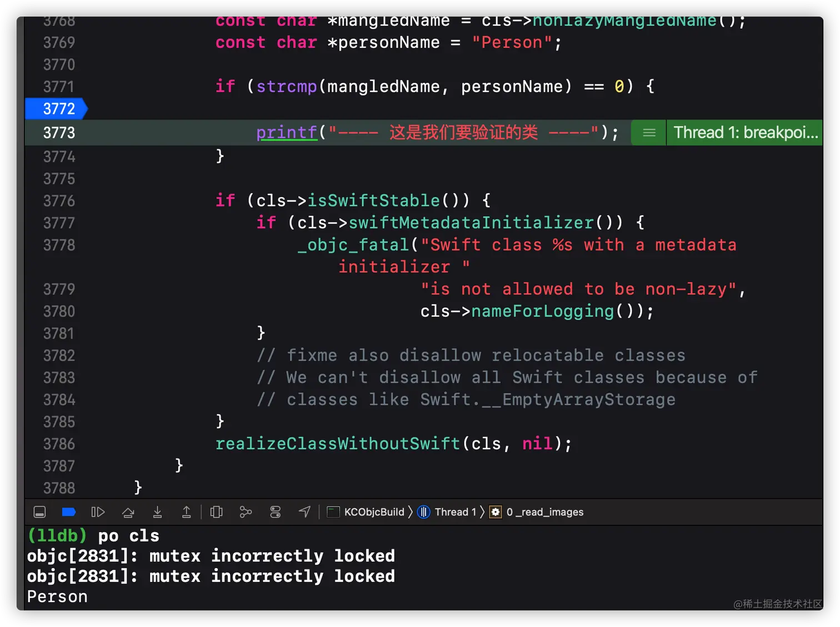Step over the current line

coord(128,512)
